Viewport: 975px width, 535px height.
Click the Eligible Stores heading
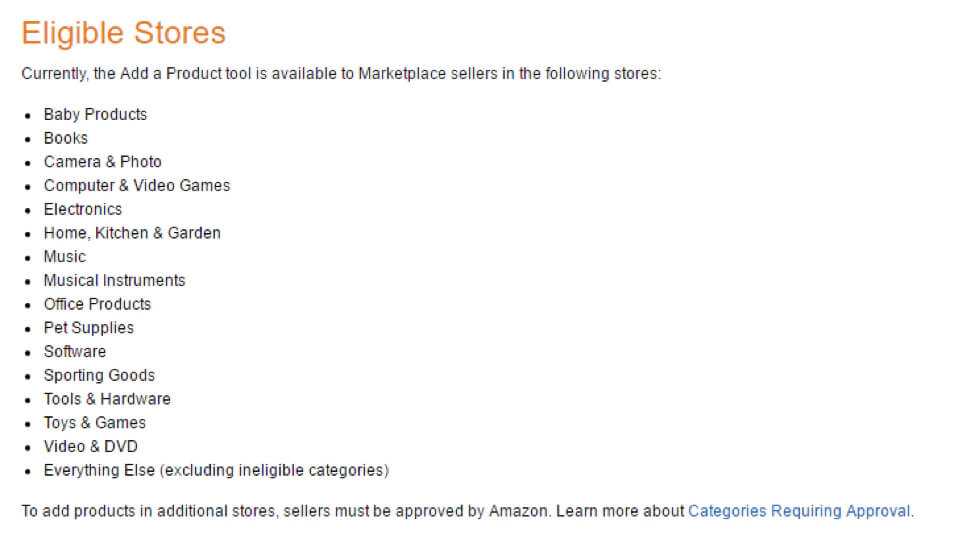pyautogui.click(x=123, y=33)
